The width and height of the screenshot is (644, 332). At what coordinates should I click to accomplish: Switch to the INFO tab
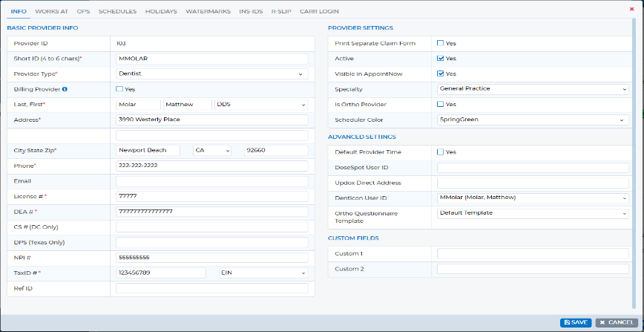pyautogui.click(x=19, y=12)
